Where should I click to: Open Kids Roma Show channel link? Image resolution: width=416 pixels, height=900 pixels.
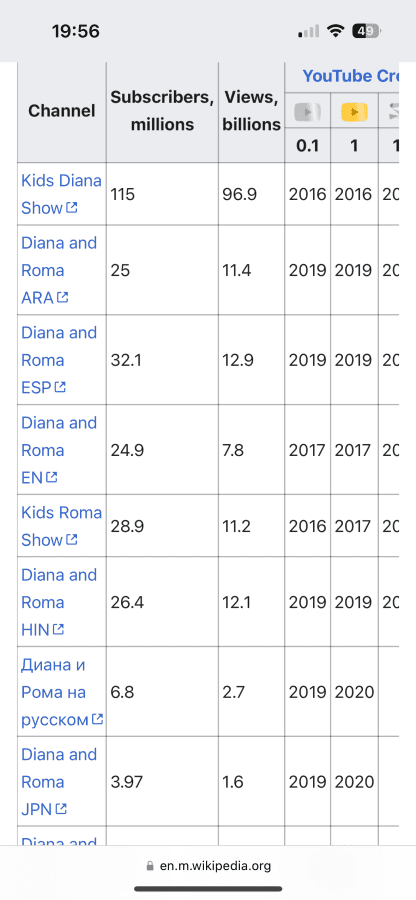click(61, 526)
